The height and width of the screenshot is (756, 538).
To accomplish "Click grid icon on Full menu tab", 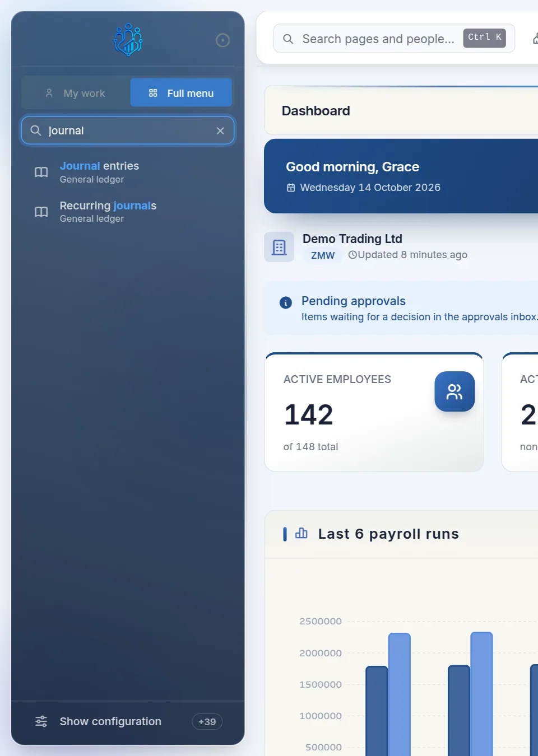I will tap(153, 93).
